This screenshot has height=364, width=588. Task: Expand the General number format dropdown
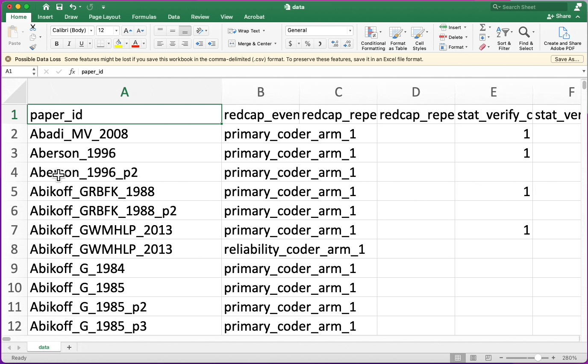click(350, 30)
